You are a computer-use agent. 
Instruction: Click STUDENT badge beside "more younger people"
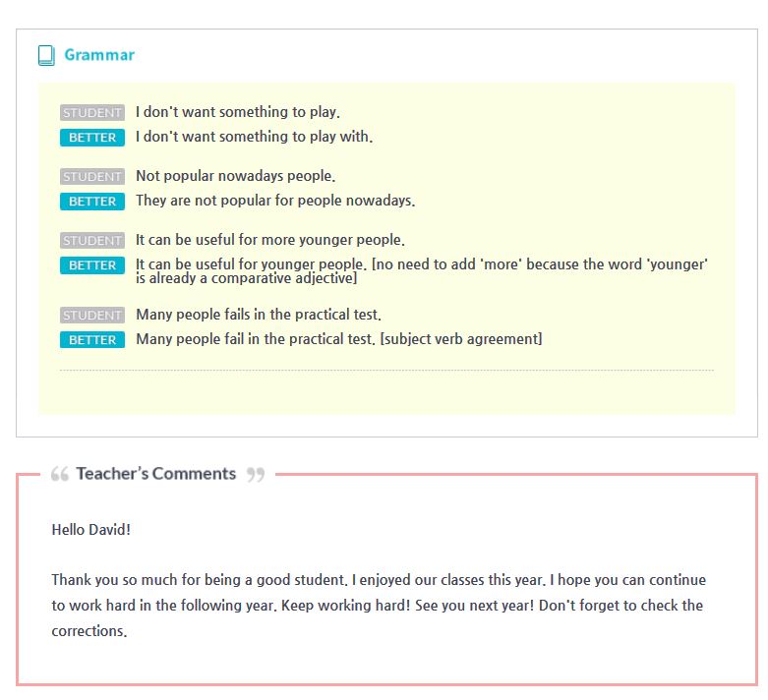(92, 241)
